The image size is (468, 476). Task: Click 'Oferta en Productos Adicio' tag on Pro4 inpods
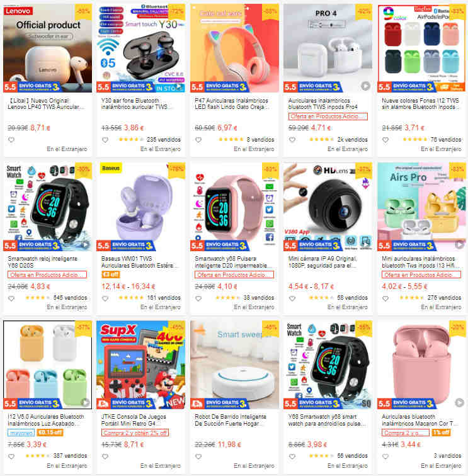pyautogui.click(x=328, y=116)
